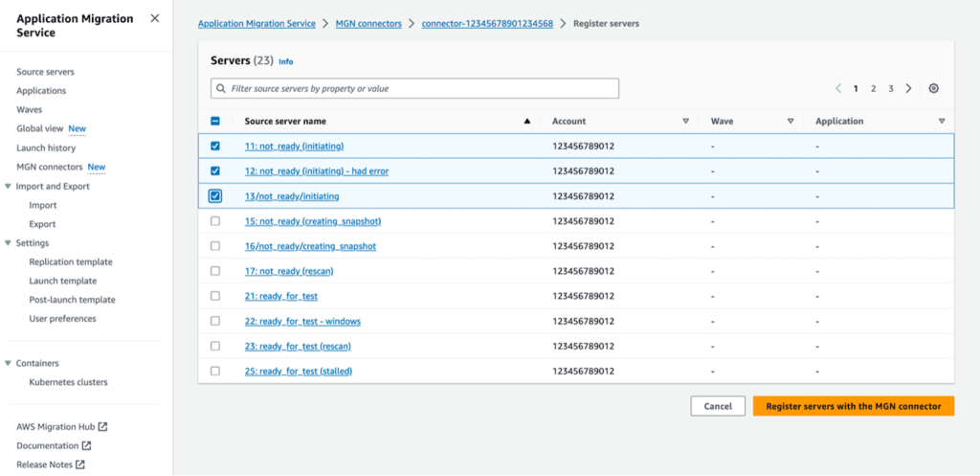980x476 pixels.
Task: Sort by Source server name ascending arrow
Action: pos(527,122)
